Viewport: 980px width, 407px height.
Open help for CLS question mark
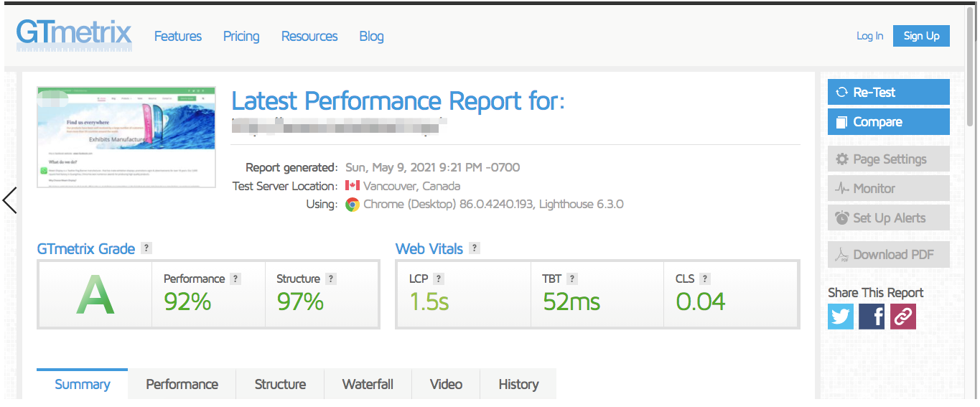pos(705,279)
